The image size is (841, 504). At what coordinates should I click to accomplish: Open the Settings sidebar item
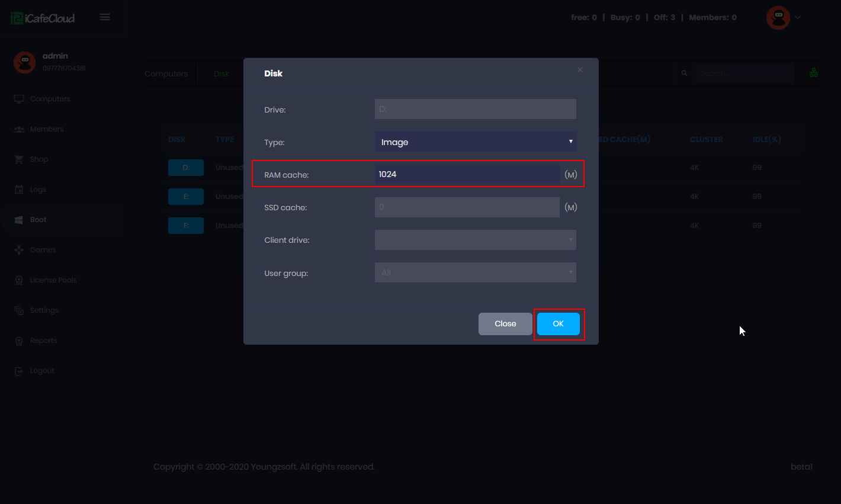point(44,310)
